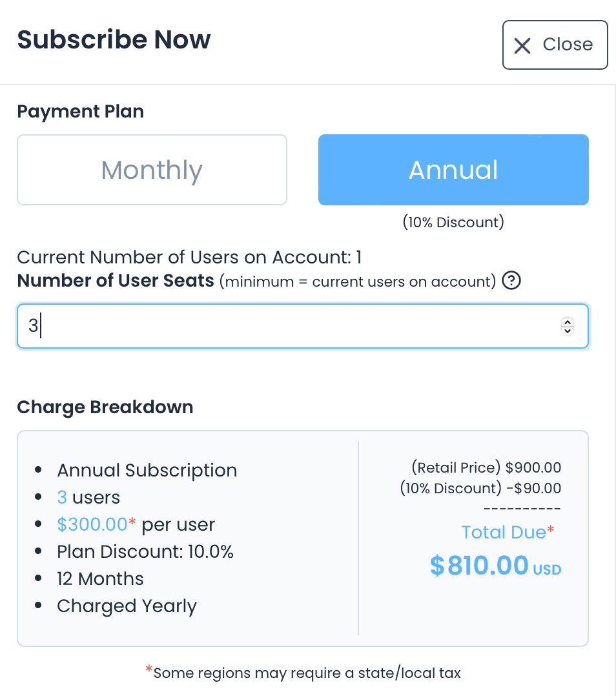The width and height of the screenshot is (616, 696).
Task: Open the user seats help tooltip
Action: pos(511,281)
